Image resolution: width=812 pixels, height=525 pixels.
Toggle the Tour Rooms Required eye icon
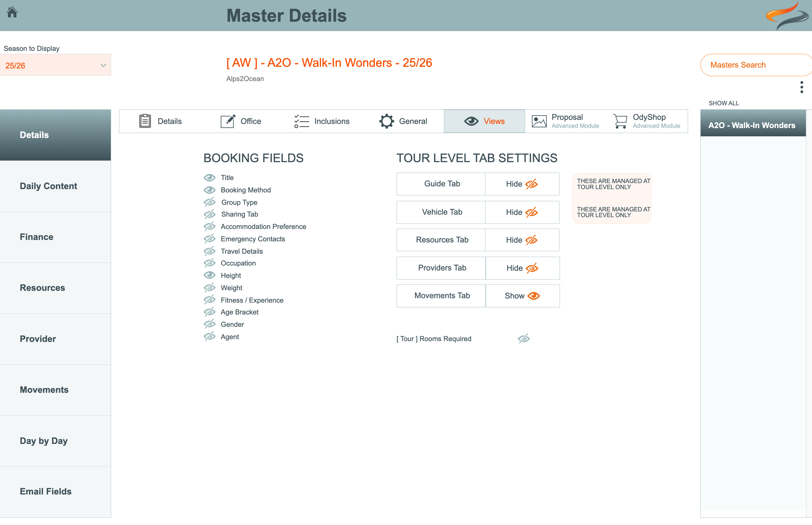tap(524, 339)
